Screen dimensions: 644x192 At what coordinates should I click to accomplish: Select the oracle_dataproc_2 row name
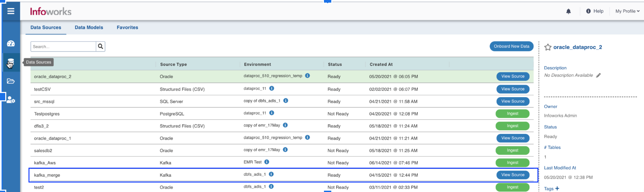pyautogui.click(x=53, y=77)
